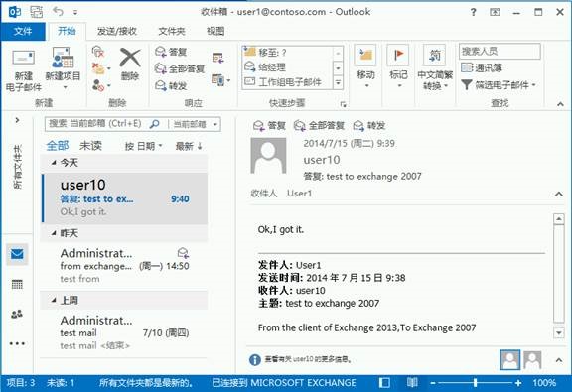Expand the people pane chevron

(559, 360)
